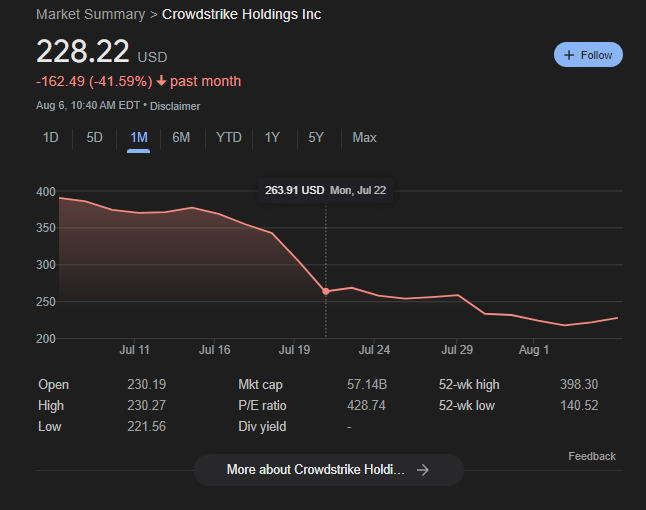Click the Market Summary breadcrumb
This screenshot has width=646, height=510.
pos(90,14)
